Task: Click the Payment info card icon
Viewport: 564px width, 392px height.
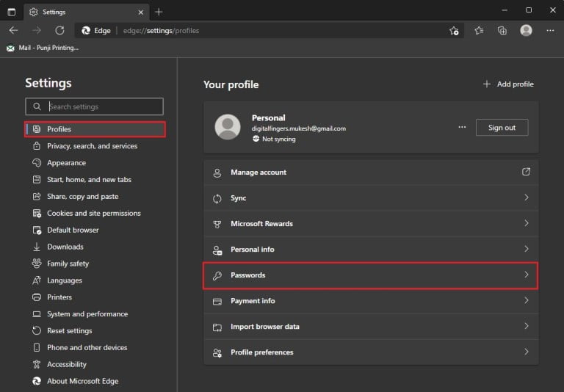Action: pyautogui.click(x=217, y=302)
